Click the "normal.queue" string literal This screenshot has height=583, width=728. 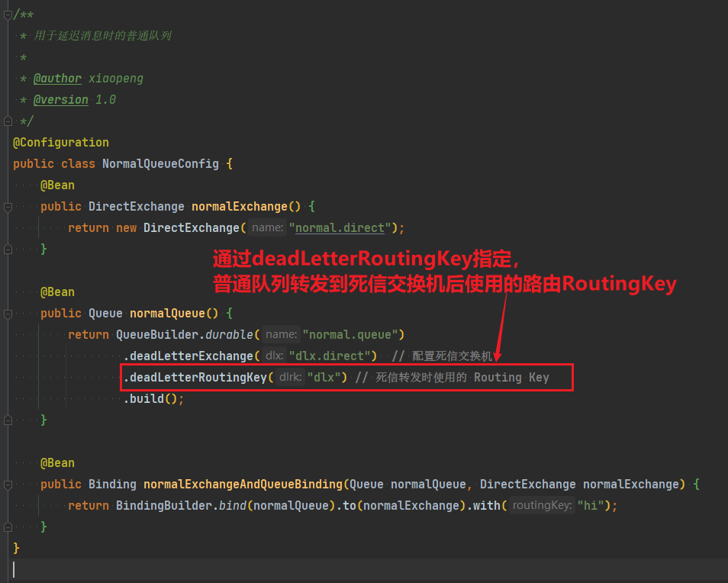pyautogui.click(x=353, y=335)
